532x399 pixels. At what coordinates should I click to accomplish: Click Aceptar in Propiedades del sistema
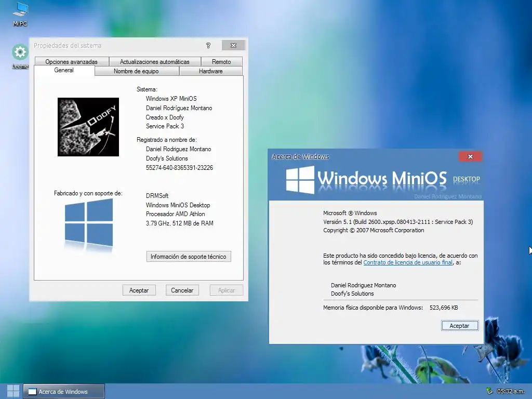(139, 290)
